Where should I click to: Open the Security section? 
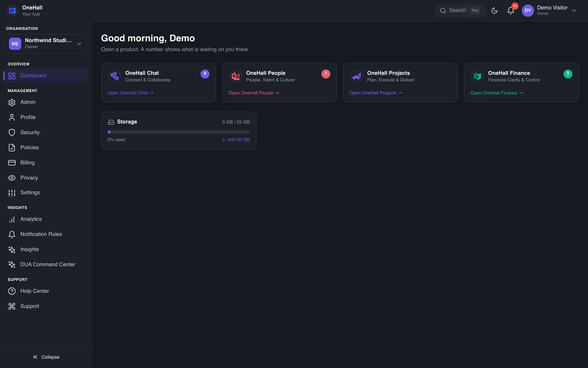point(46,132)
